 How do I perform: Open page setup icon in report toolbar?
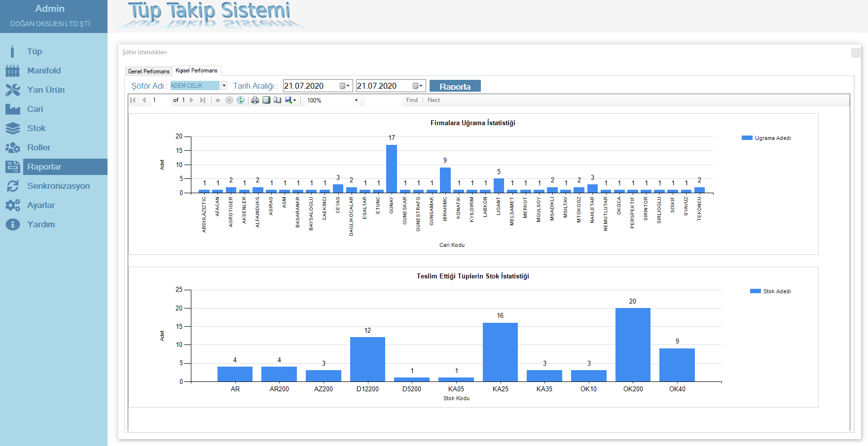[x=278, y=100]
